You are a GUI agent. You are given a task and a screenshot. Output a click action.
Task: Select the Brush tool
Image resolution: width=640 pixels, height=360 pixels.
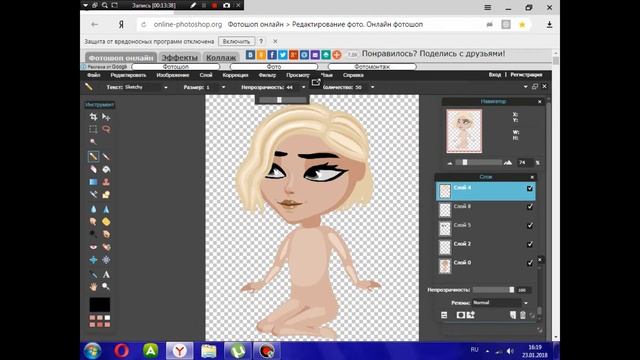pyautogui.click(x=106, y=157)
